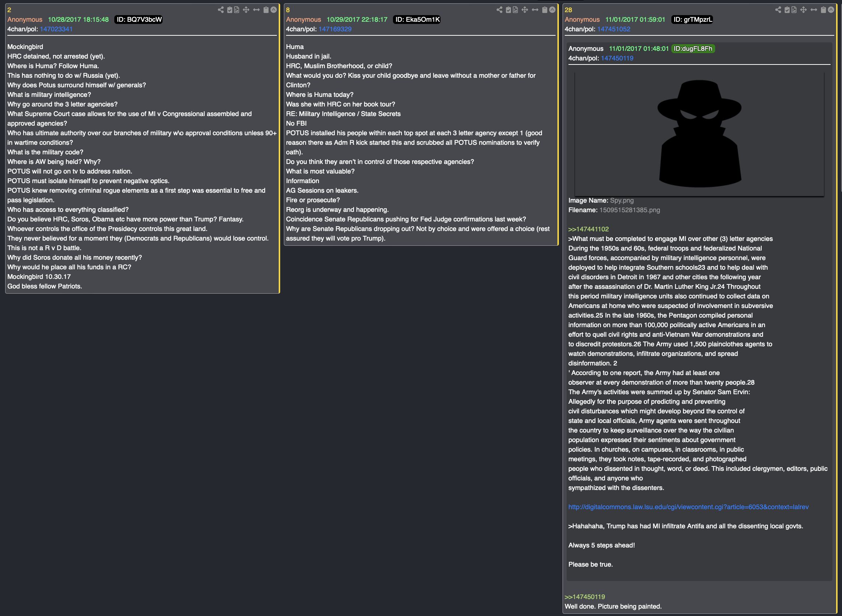Open 4chan/pol link 147169329
Image resolution: width=842 pixels, height=616 pixels.
click(335, 29)
